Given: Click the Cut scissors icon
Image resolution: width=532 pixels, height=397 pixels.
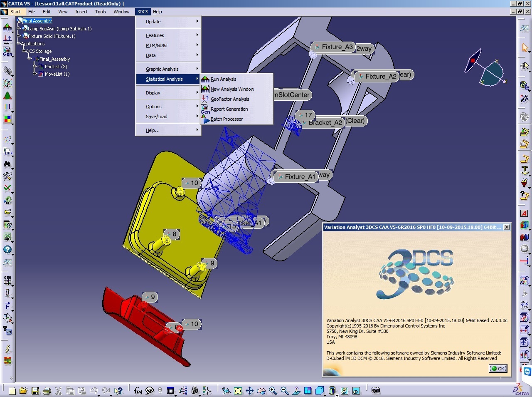Looking at the screenshot, I should coord(58,390).
